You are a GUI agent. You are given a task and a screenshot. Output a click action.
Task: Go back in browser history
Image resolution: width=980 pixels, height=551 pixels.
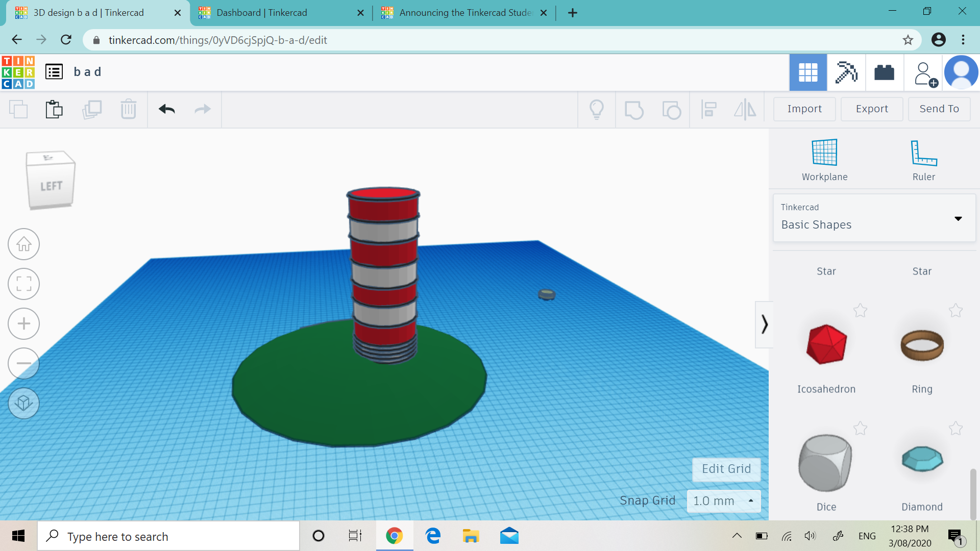[17, 40]
